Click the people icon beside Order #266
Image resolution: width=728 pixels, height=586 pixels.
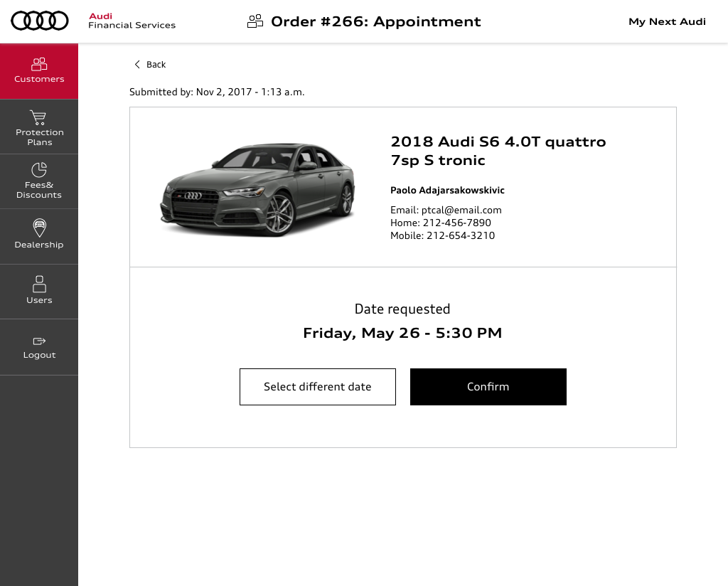[255, 21]
